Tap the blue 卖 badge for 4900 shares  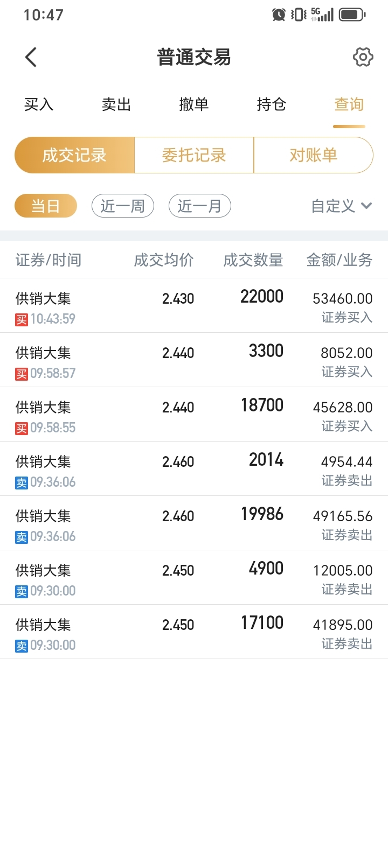(21, 591)
